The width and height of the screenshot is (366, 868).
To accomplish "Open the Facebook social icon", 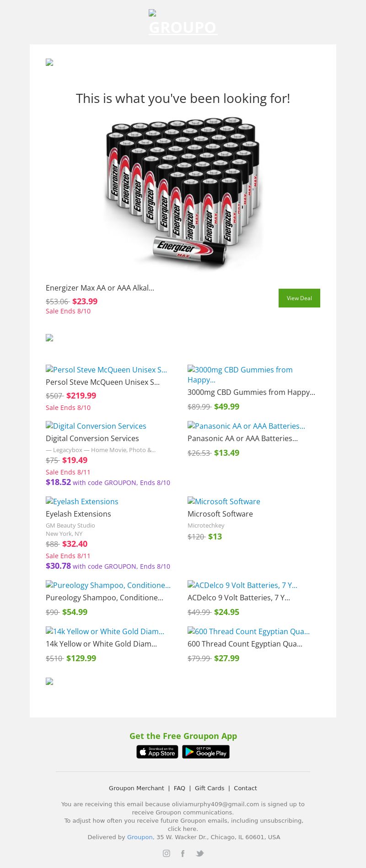I will (x=183, y=853).
